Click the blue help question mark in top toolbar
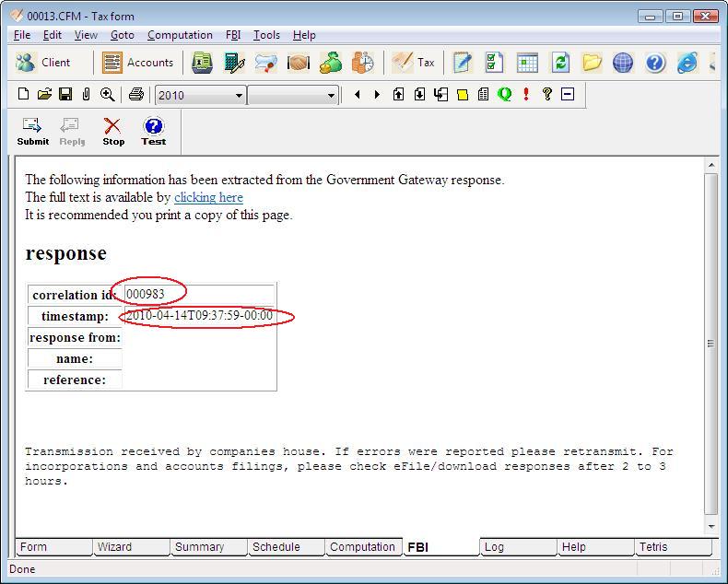The height and width of the screenshot is (584, 728). [655, 63]
